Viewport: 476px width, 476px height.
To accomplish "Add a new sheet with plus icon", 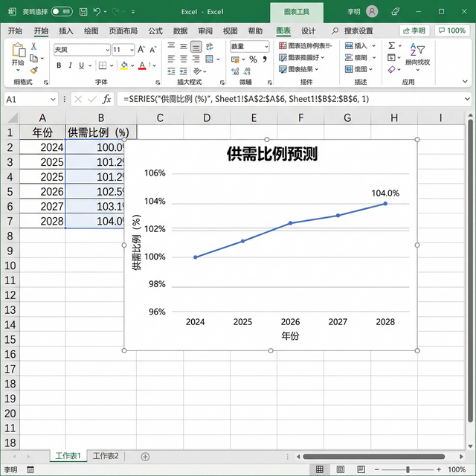I will pyautogui.click(x=145, y=456).
